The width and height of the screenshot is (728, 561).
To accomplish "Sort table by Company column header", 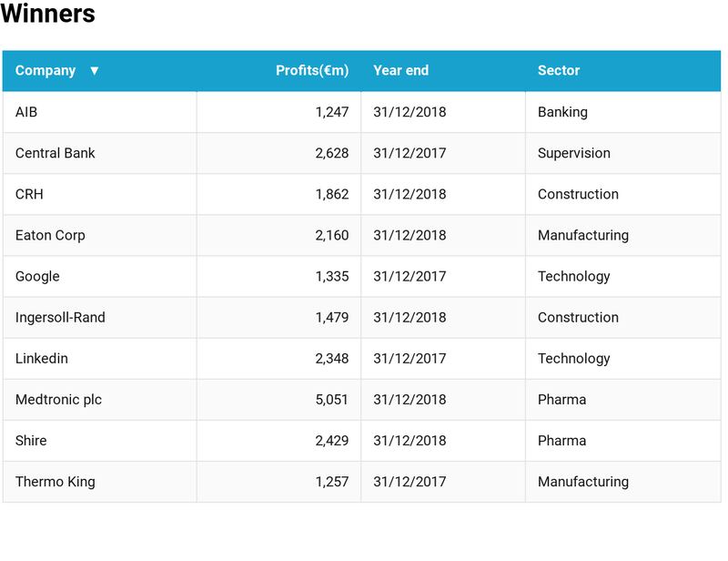I will pyautogui.click(x=45, y=71).
